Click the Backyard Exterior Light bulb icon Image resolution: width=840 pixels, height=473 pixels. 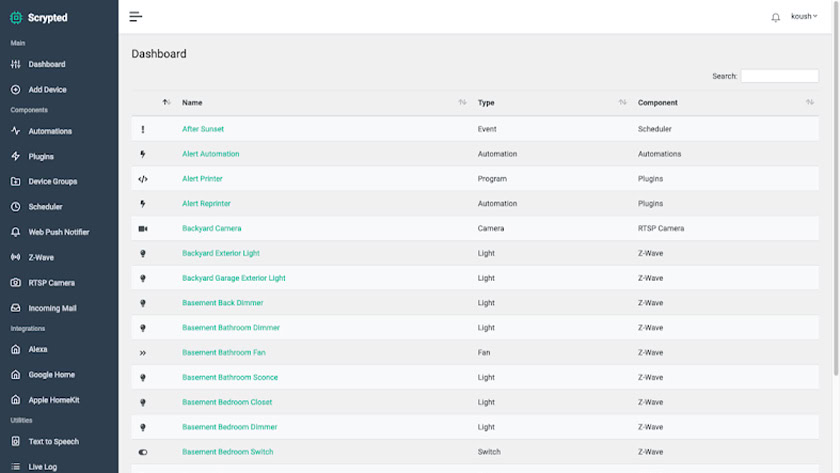(x=142, y=253)
